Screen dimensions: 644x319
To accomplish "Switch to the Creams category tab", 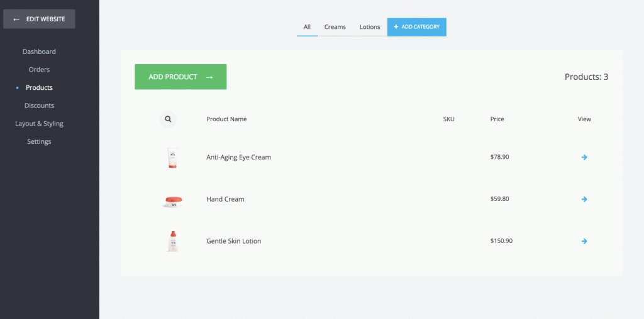I will coord(335,27).
